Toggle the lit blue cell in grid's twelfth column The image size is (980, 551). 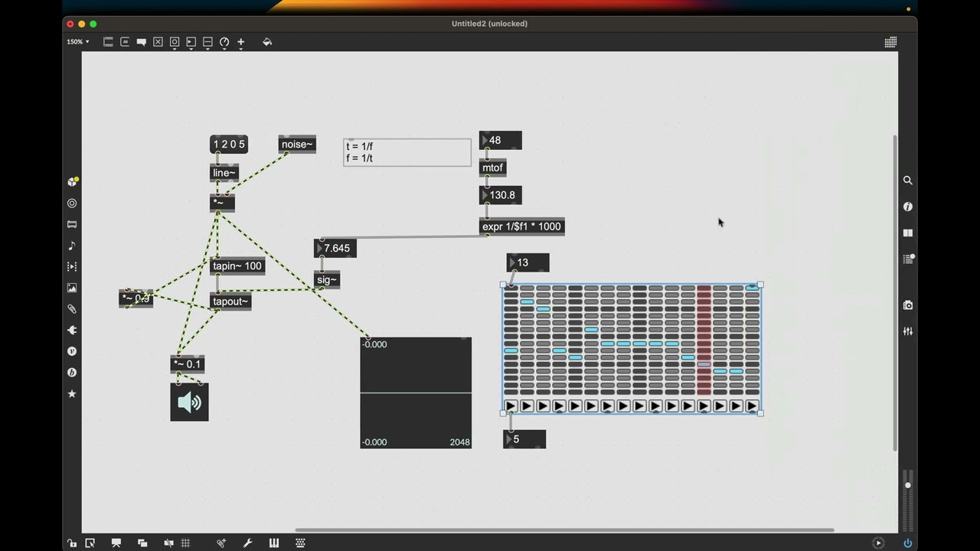(688, 357)
